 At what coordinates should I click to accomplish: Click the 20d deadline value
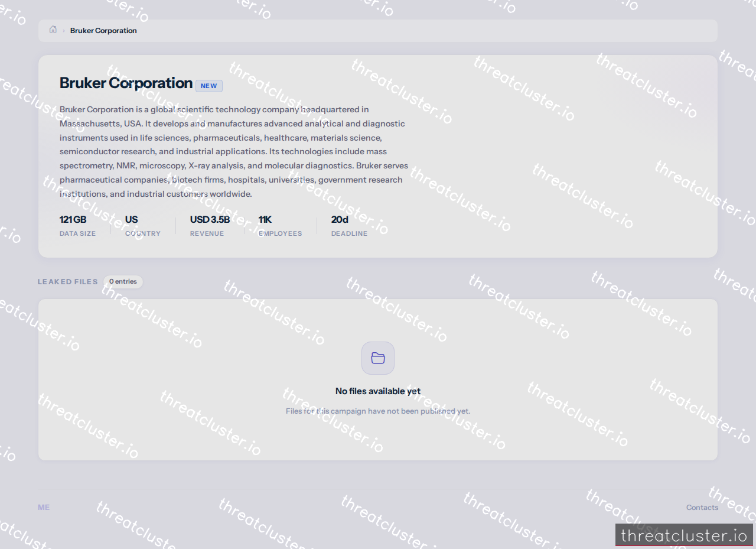(340, 220)
